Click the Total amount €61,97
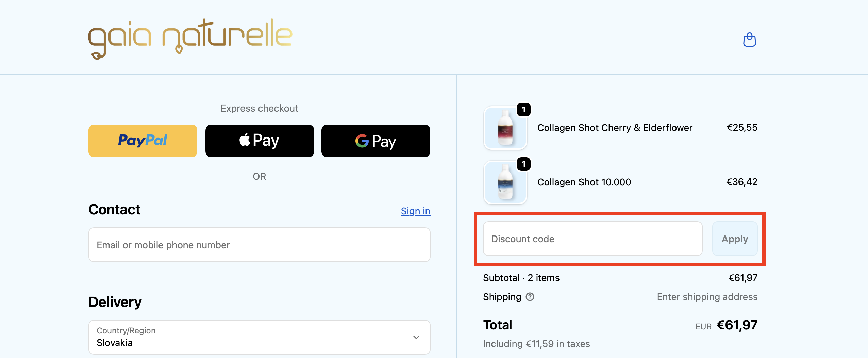Screen dimensions: 868x358 tap(737, 325)
